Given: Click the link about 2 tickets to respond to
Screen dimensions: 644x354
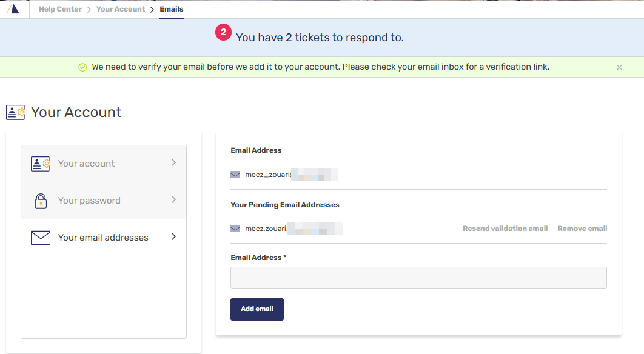Looking at the screenshot, I should pos(320,37).
